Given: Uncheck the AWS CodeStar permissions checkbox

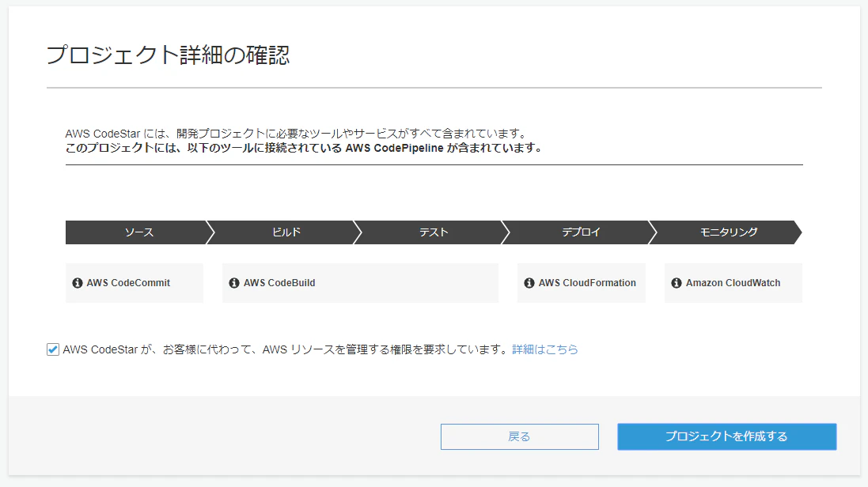Looking at the screenshot, I should pyautogui.click(x=52, y=349).
